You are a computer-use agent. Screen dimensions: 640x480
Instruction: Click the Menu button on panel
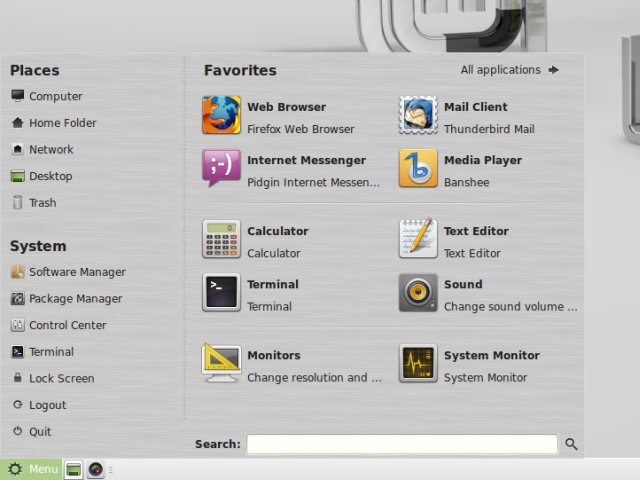pos(31,469)
